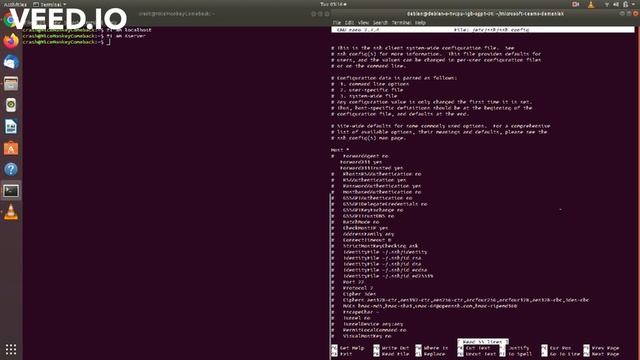Open the clock and calendar in top bar
Screen dimensions: 640x360
pyautogui.click(x=333, y=4)
